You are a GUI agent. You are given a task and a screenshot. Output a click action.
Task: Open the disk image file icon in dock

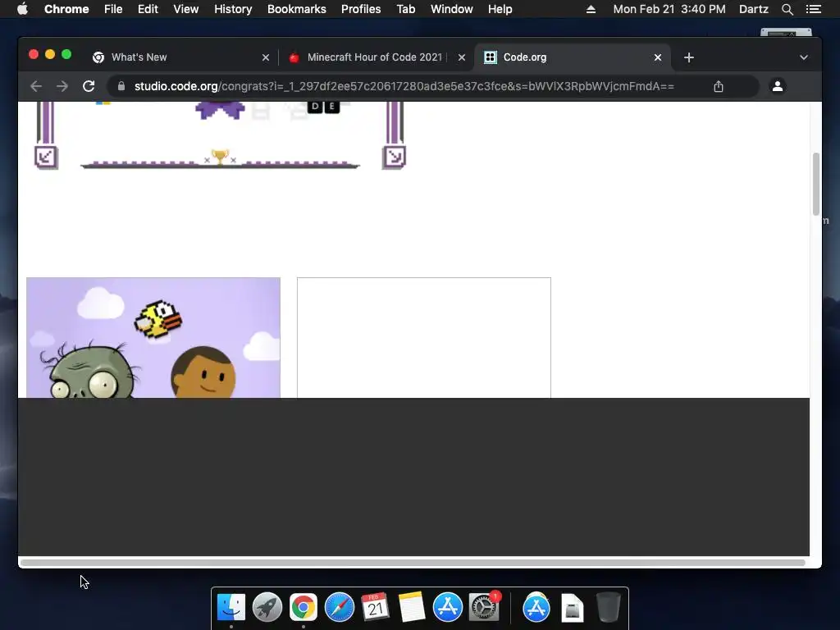572,607
